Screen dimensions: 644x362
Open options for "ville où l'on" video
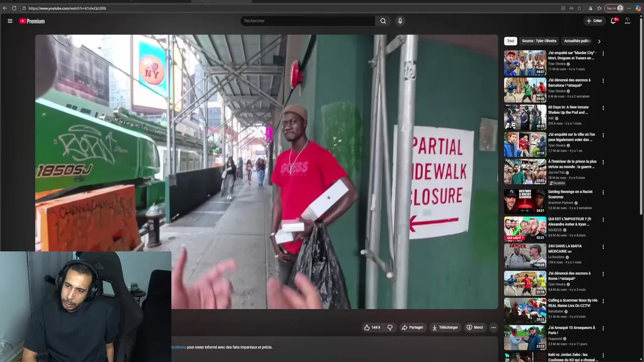pyautogui.click(x=603, y=135)
